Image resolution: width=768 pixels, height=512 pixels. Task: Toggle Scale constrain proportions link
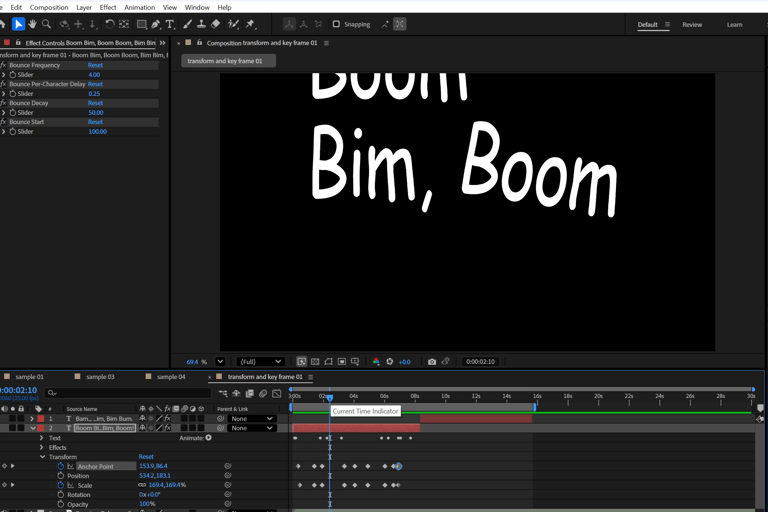click(142, 485)
